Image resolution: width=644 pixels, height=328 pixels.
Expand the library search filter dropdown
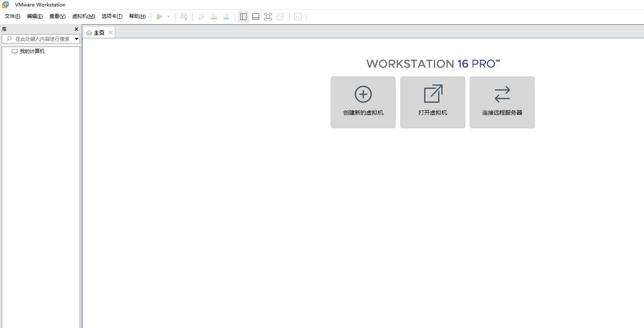click(76, 39)
